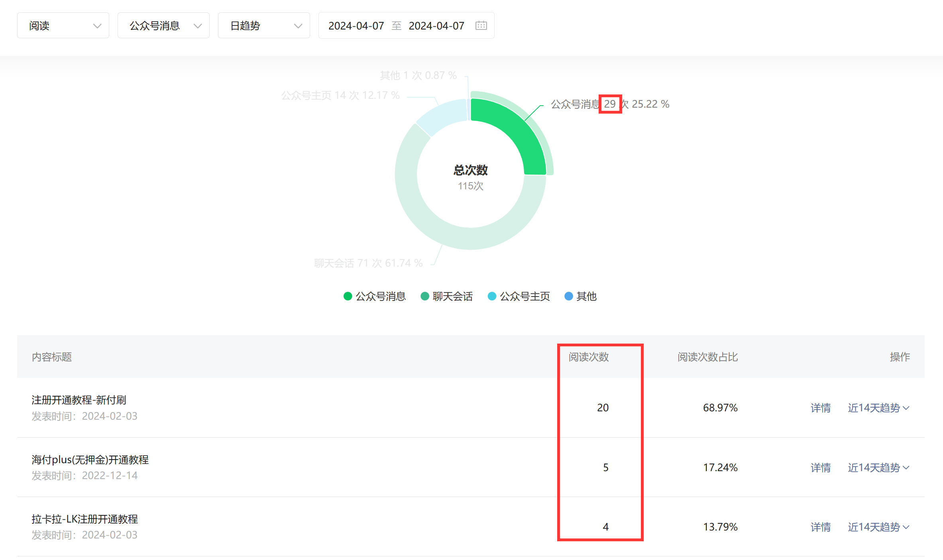Toggle the 公众号消息 legend dot
The width and height of the screenshot is (943, 560).
(348, 296)
